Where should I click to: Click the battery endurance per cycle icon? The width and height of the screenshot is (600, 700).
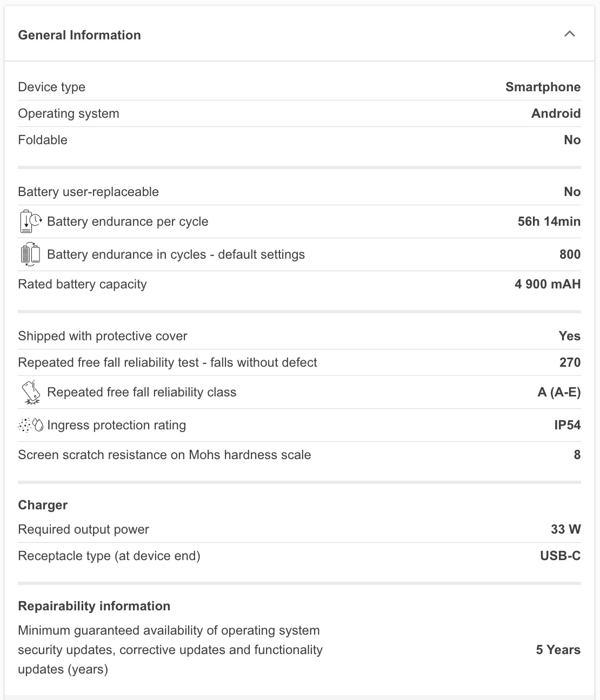(x=30, y=221)
